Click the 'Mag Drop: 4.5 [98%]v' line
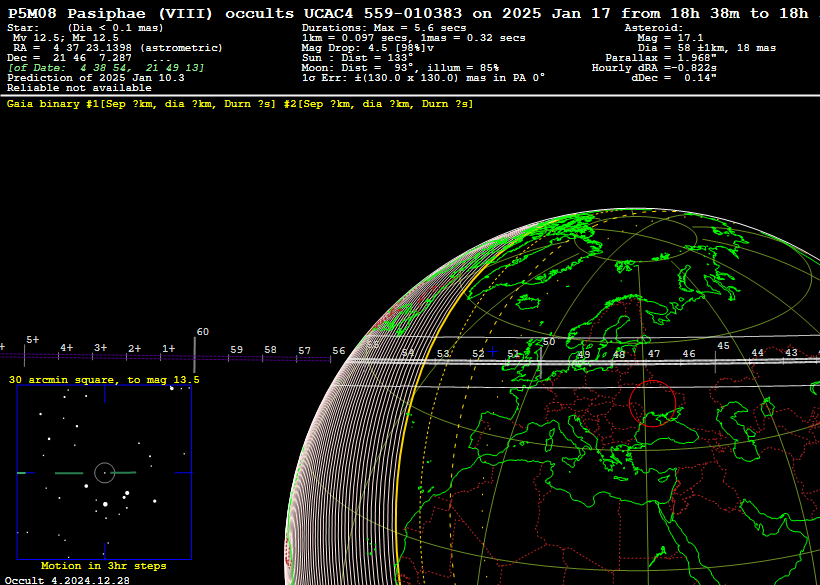 tap(368, 48)
